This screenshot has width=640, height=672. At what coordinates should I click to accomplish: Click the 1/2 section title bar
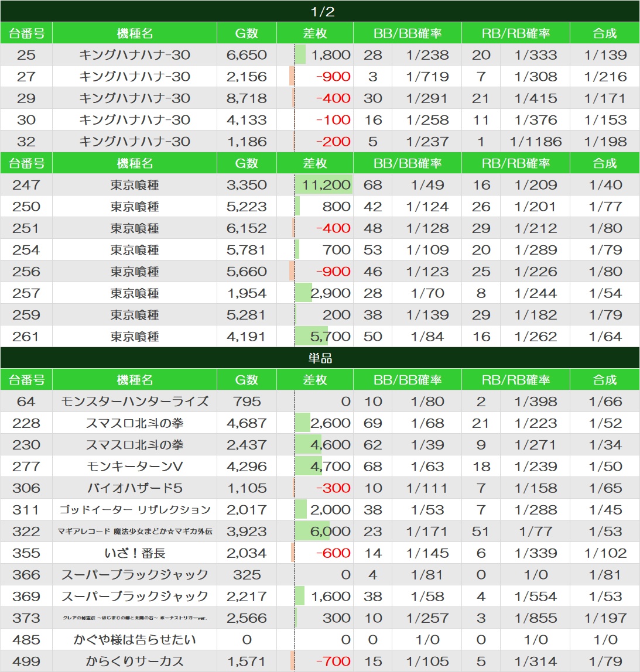point(320,11)
